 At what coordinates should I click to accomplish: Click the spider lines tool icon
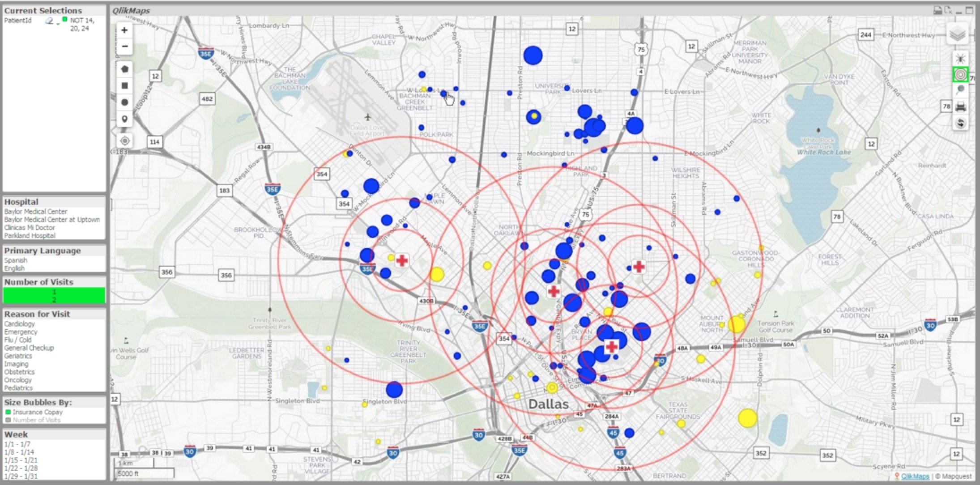(x=960, y=59)
